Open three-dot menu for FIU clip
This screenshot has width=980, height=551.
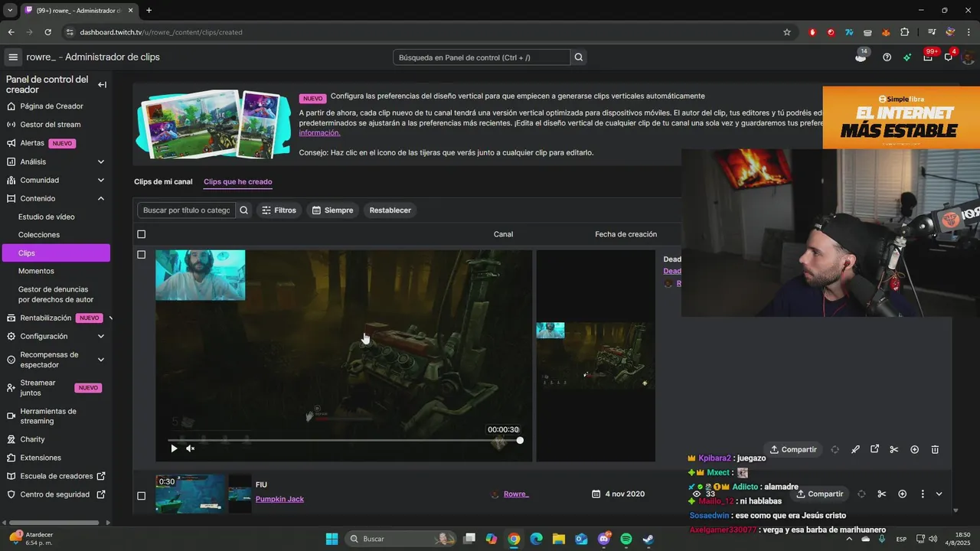coord(922,494)
